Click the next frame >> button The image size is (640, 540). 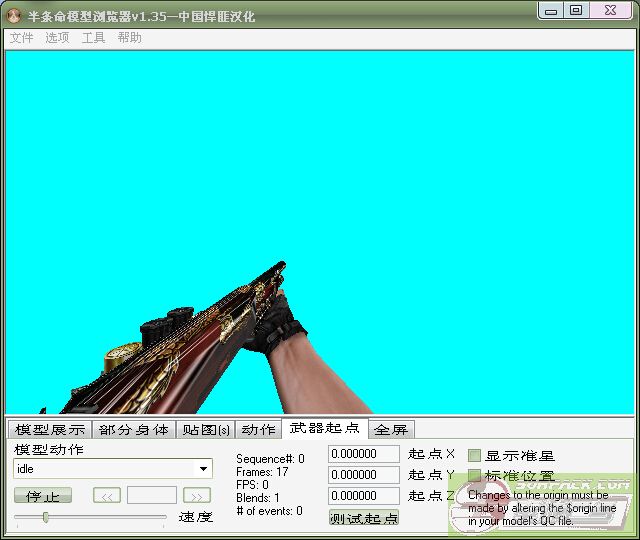coord(197,495)
